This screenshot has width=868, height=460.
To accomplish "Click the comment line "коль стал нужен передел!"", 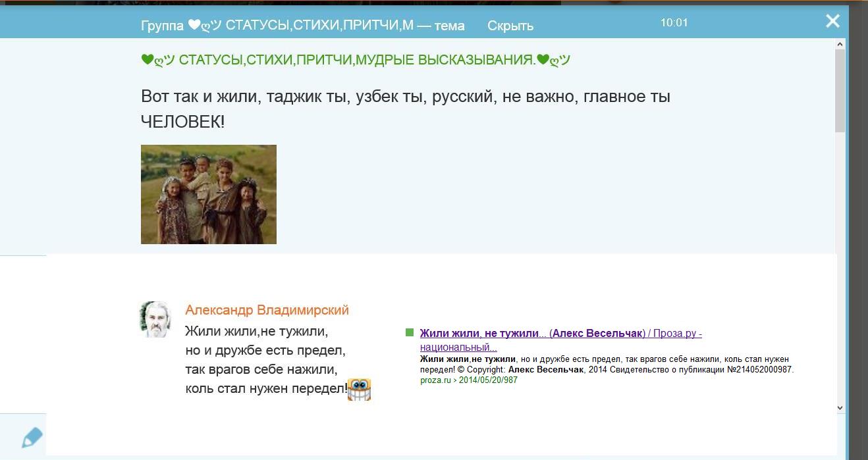I will (266, 389).
